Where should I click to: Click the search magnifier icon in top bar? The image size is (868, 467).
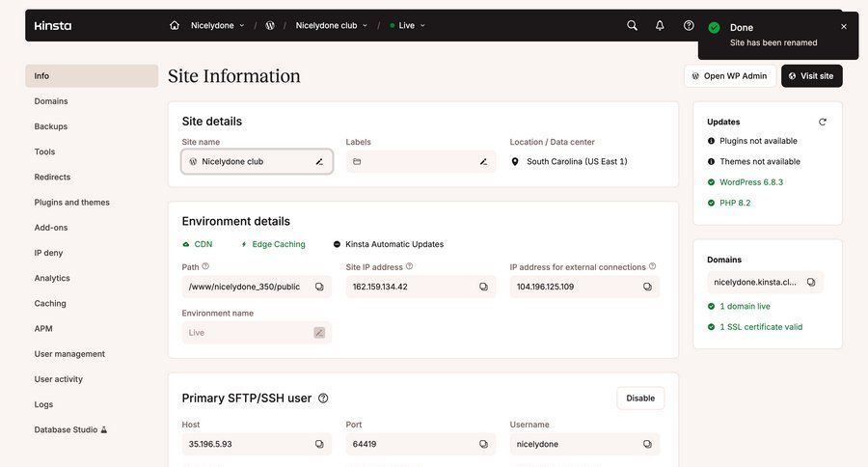coord(632,25)
